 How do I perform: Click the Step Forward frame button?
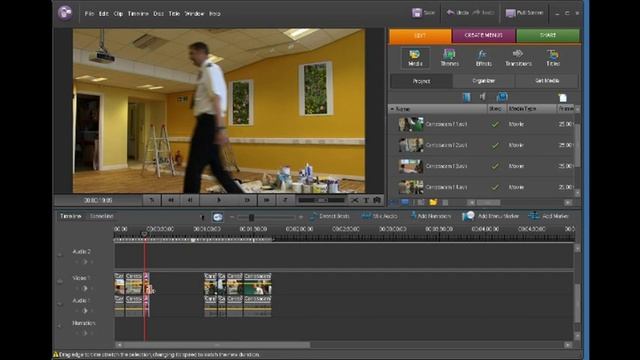(247, 200)
